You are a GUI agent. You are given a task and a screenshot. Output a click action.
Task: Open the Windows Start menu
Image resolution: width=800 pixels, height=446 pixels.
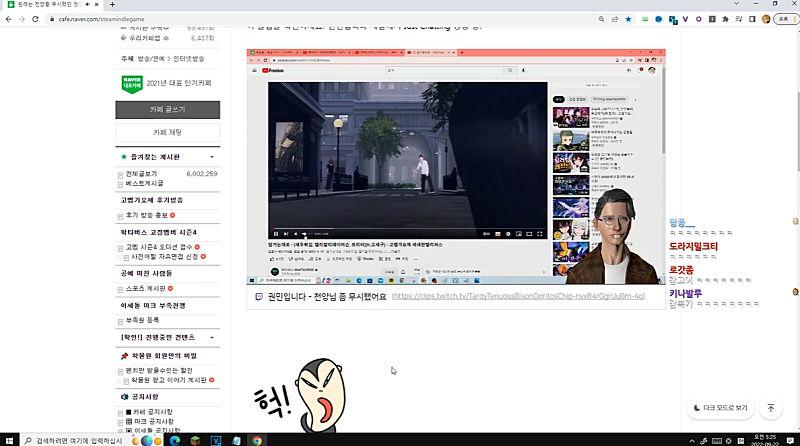(9, 440)
